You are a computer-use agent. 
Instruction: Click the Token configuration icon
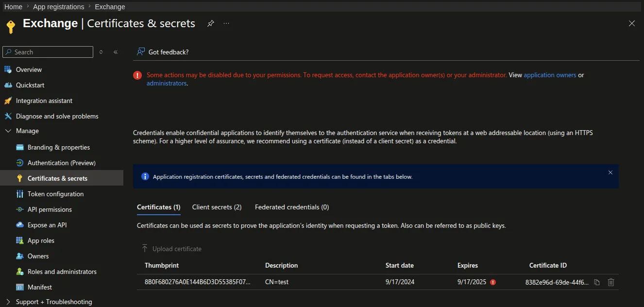pos(20,194)
